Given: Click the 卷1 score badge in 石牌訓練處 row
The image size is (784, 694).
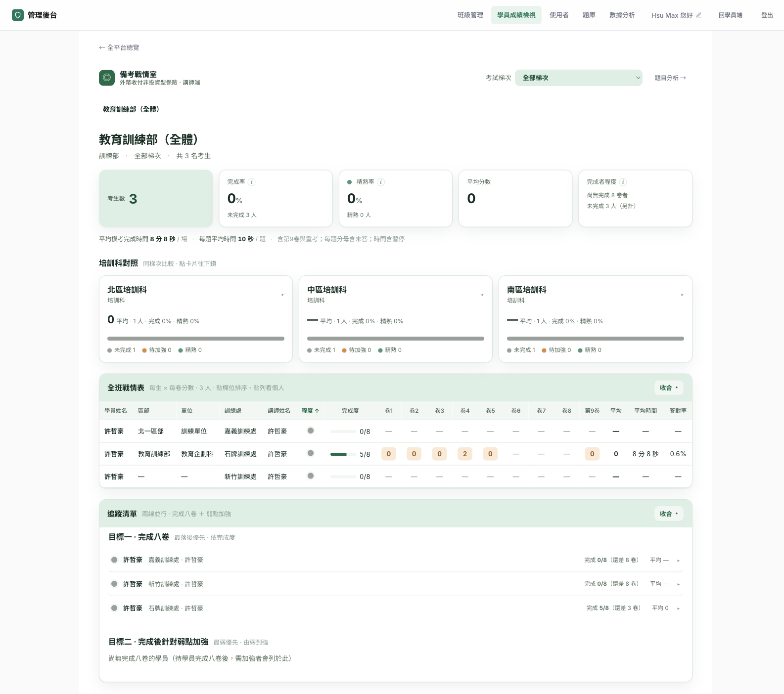Looking at the screenshot, I should click(x=389, y=454).
